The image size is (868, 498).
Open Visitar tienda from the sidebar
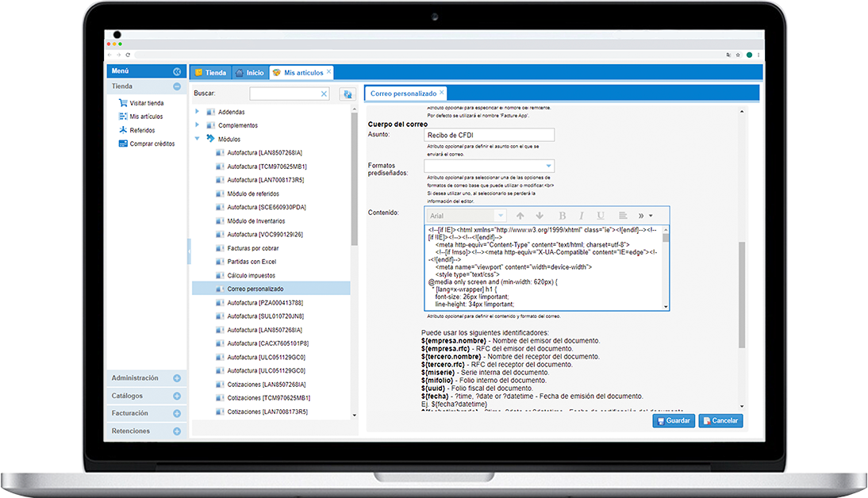tap(146, 103)
